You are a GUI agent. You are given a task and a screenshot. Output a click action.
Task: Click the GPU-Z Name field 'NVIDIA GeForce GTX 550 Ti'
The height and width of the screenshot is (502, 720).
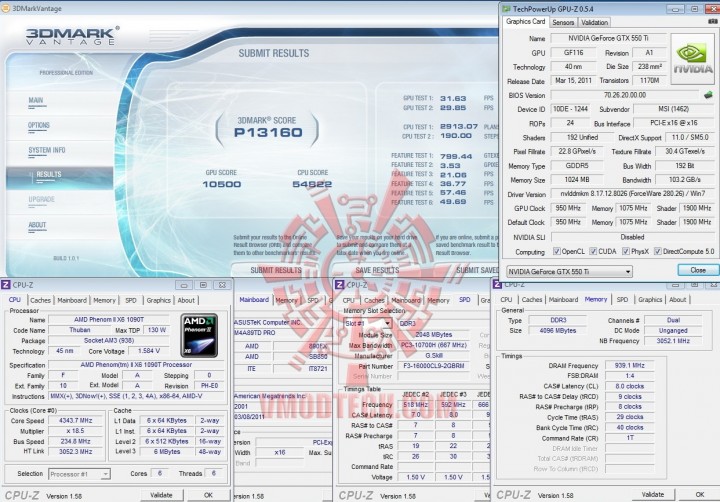(x=608, y=38)
